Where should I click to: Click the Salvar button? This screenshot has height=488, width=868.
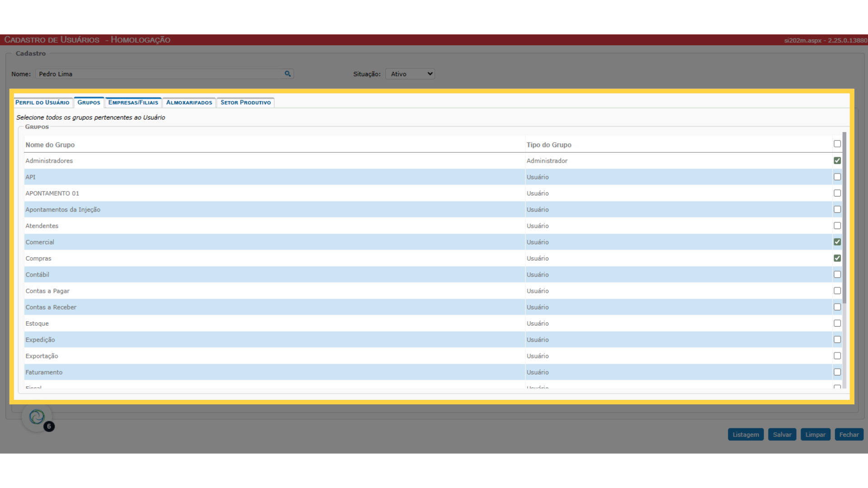pyautogui.click(x=782, y=435)
